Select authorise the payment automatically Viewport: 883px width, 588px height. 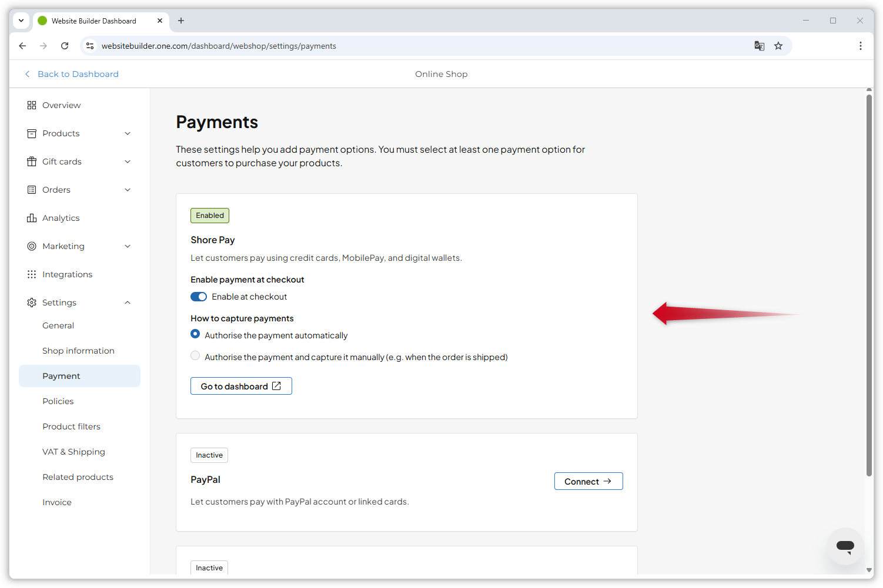point(195,334)
